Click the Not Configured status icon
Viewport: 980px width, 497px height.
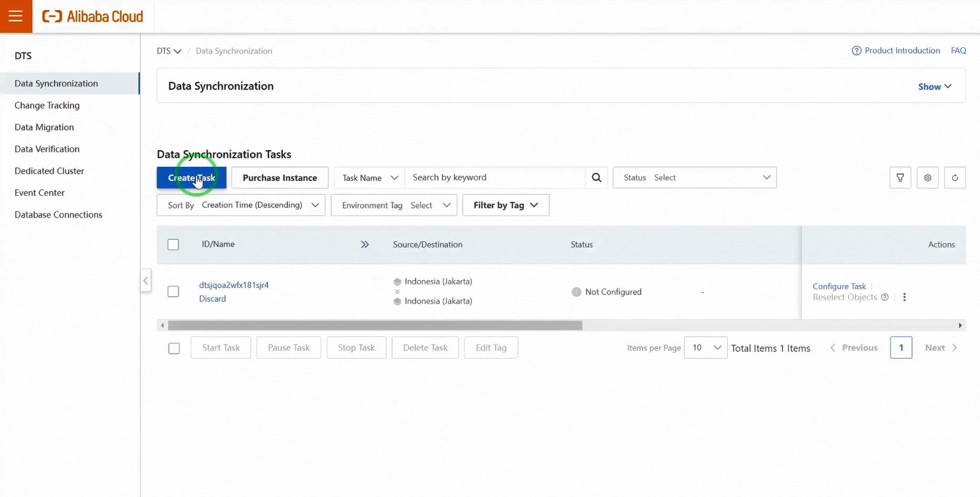pyautogui.click(x=576, y=291)
